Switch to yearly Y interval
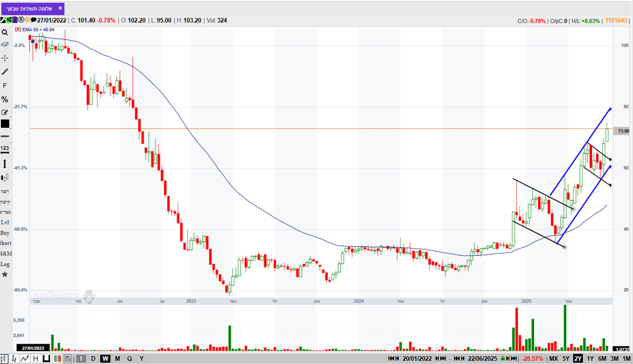Viewport: 633px width, 364px height. (x=141, y=358)
